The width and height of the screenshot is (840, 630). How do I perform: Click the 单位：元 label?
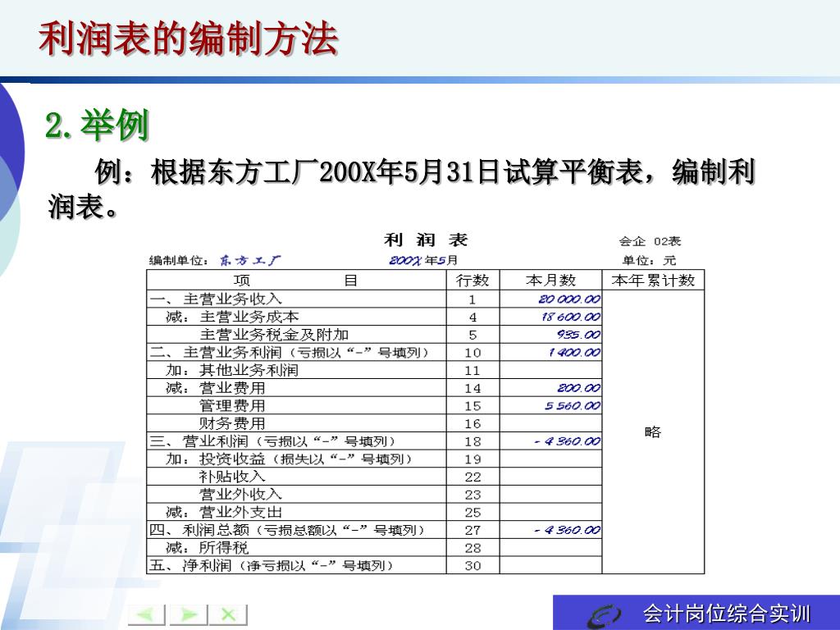(649, 260)
